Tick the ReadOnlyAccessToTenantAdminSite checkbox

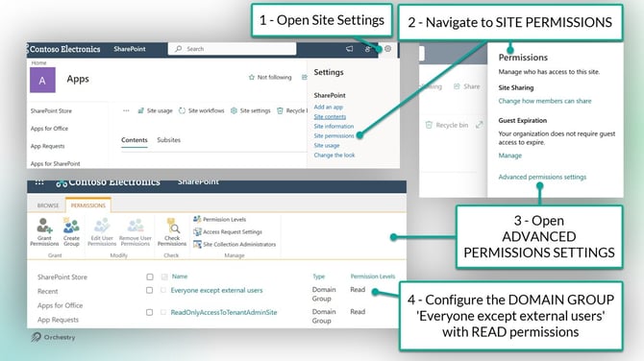(150, 313)
